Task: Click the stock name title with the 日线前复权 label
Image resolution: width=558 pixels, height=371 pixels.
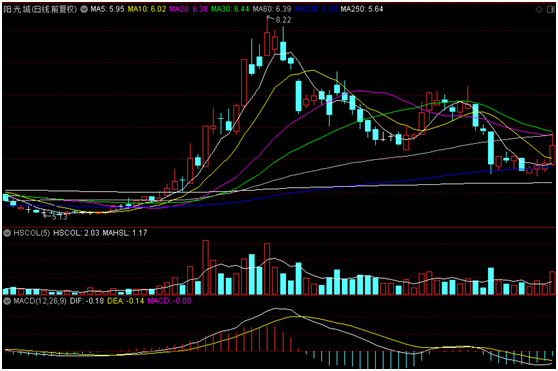Action: [40, 9]
